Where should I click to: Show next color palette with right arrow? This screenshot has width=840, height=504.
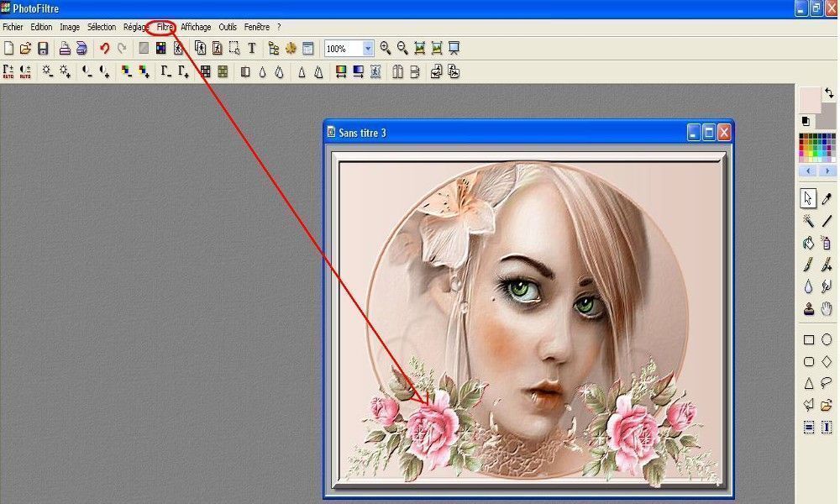827,171
